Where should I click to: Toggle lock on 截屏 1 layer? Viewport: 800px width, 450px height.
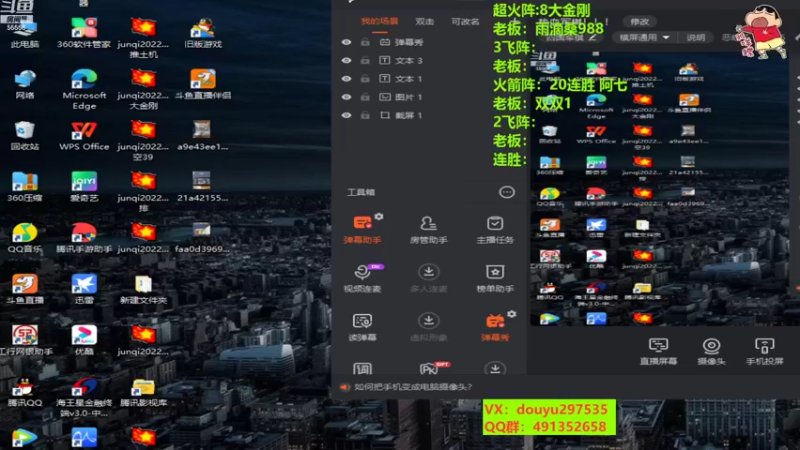click(x=365, y=115)
